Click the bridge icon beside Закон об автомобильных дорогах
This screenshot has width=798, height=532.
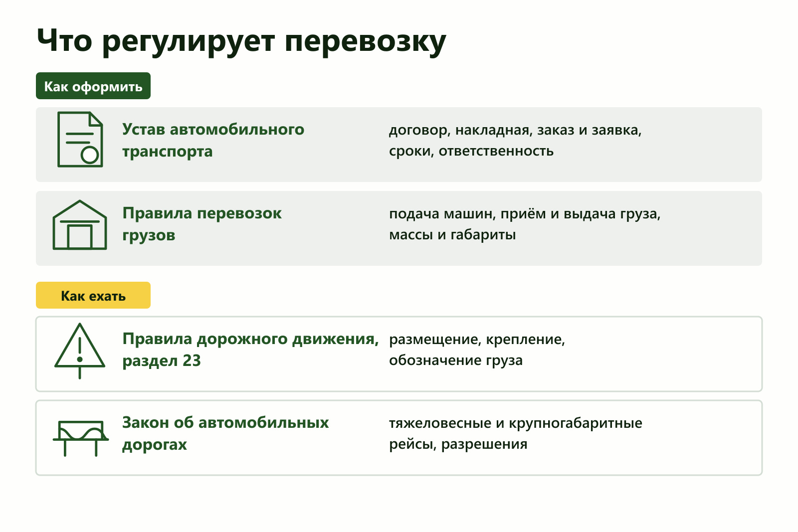tap(80, 438)
